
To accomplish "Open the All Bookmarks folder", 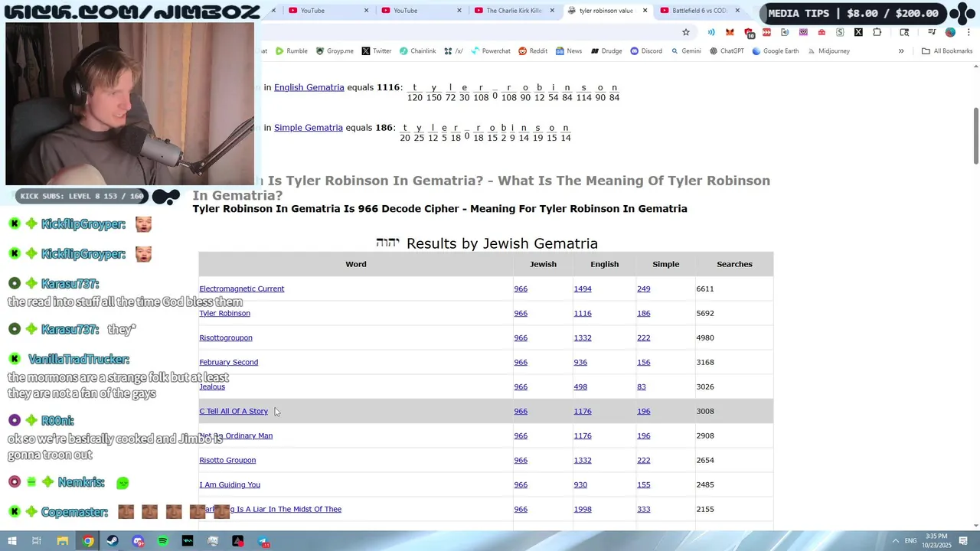I will tap(946, 51).
